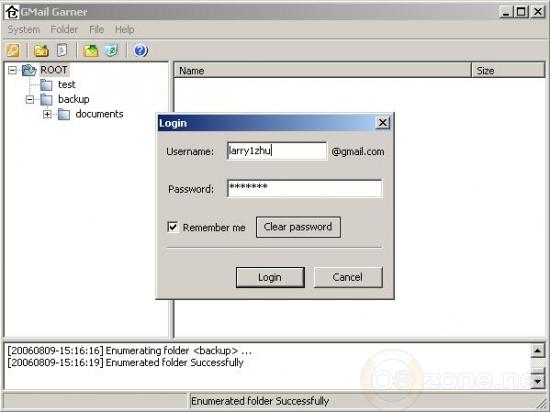Open the System menu
This screenshot has width=550, height=412.
pyautogui.click(x=24, y=29)
